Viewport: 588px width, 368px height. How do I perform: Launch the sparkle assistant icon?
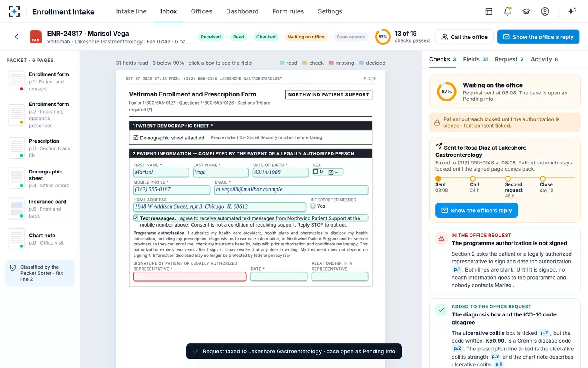click(572, 11)
